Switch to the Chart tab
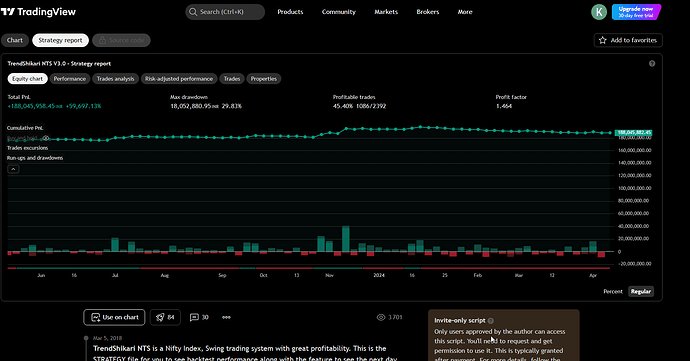This screenshot has width=690, height=361. [15, 40]
